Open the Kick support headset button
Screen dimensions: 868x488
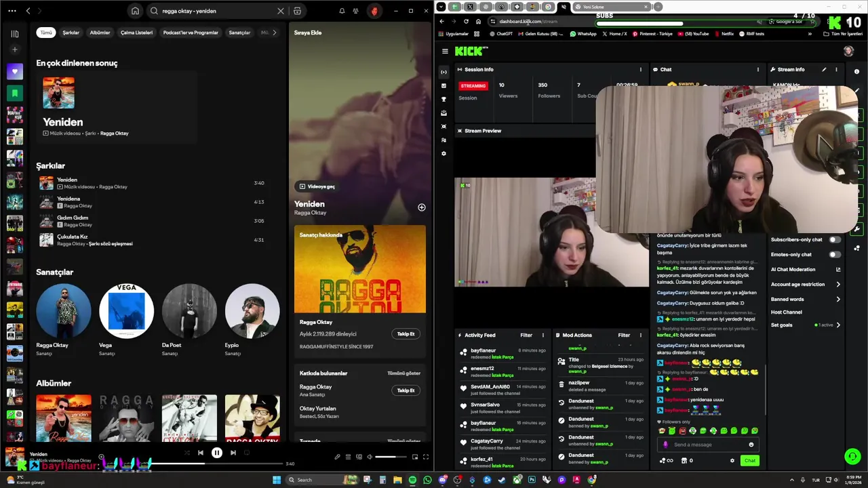coord(852,455)
